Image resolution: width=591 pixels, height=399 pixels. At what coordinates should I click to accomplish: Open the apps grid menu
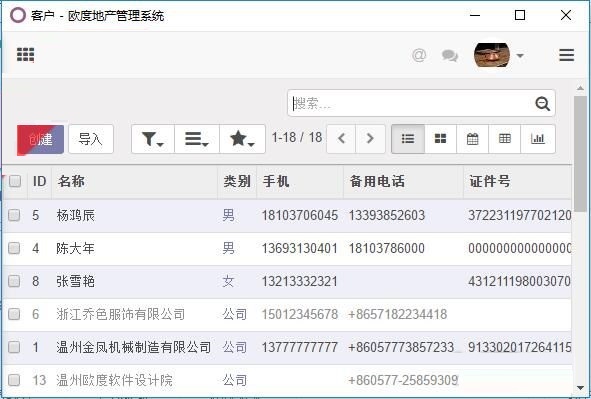pyautogui.click(x=25, y=55)
